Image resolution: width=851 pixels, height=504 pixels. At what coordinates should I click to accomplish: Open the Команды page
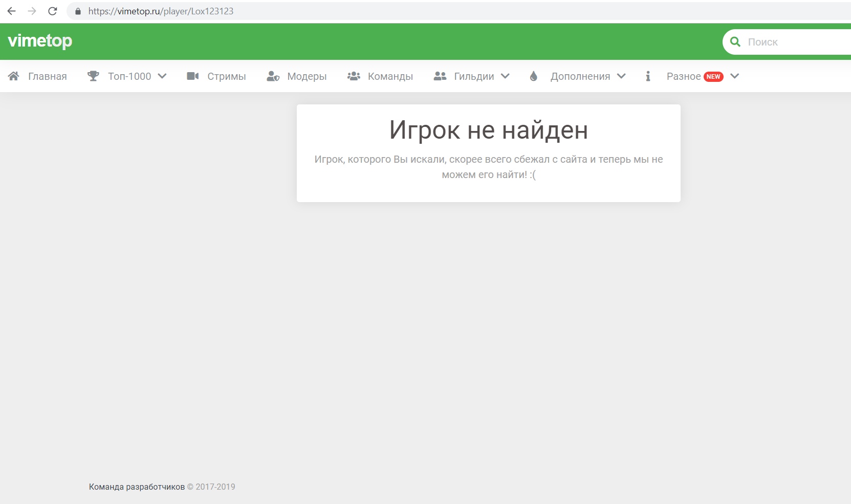(390, 76)
